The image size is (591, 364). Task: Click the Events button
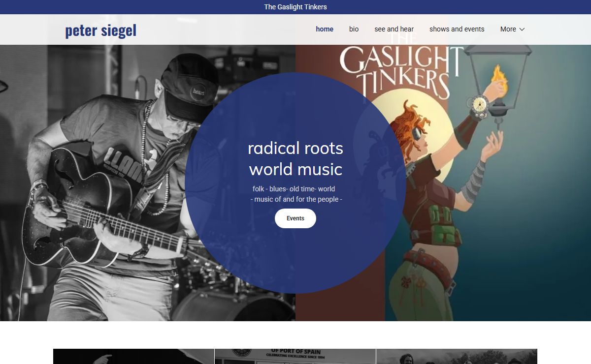coord(295,218)
